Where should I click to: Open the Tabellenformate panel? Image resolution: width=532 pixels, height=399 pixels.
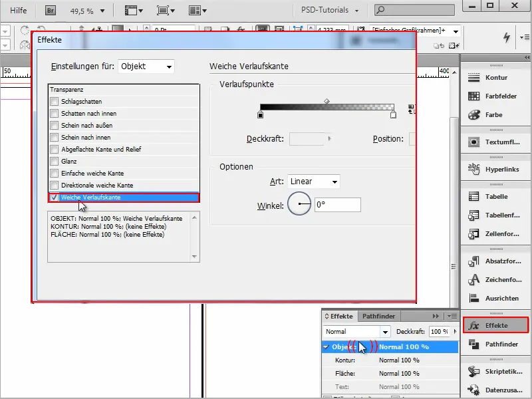(495, 215)
